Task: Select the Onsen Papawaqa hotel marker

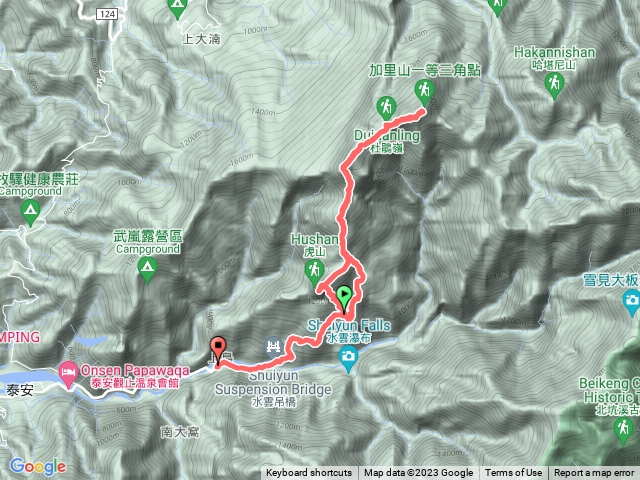Action: click(x=68, y=375)
